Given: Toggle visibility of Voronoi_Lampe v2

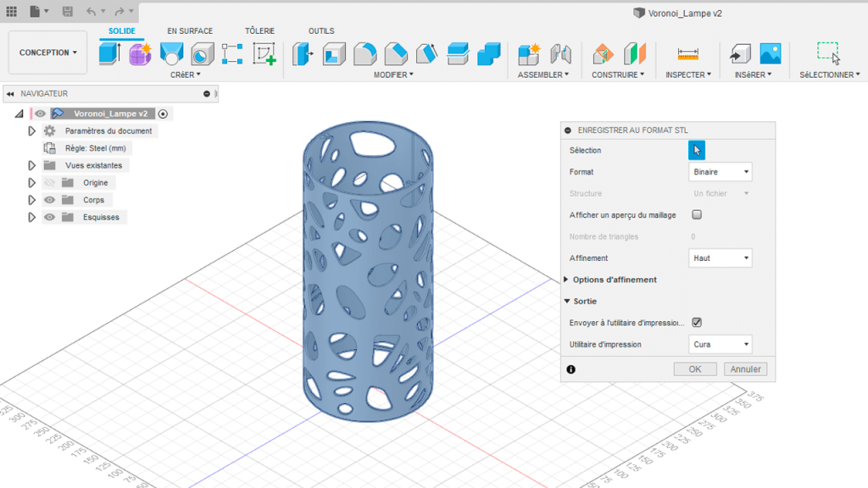Looking at the screenshot, I should [41, 114].
